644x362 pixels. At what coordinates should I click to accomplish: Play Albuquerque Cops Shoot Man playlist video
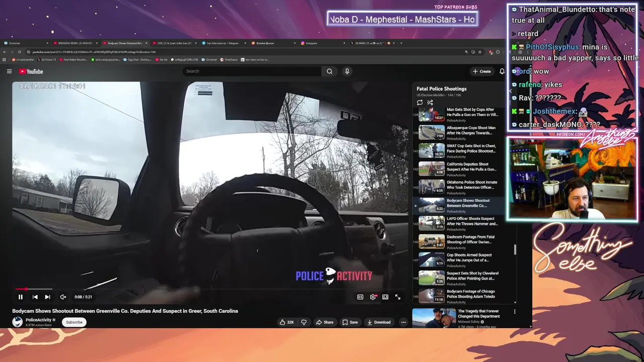pos(458,133)
